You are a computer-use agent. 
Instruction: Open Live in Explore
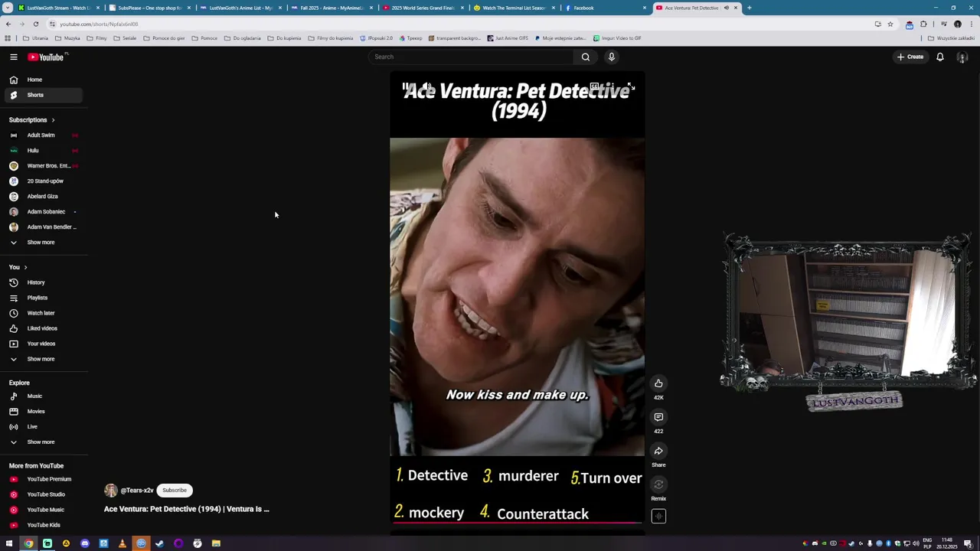[x=42, y=427]
